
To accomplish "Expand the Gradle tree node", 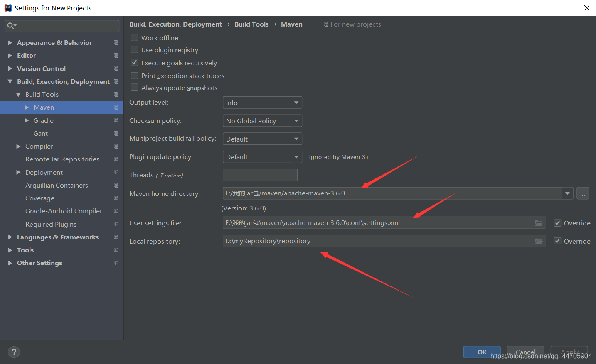I will pyautogui.click(x=27, y=120).
